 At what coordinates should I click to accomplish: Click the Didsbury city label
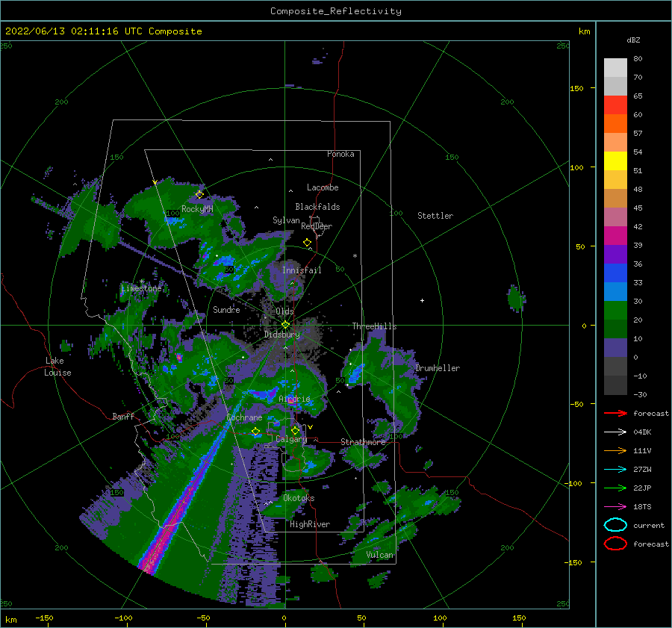pos(281,335)
